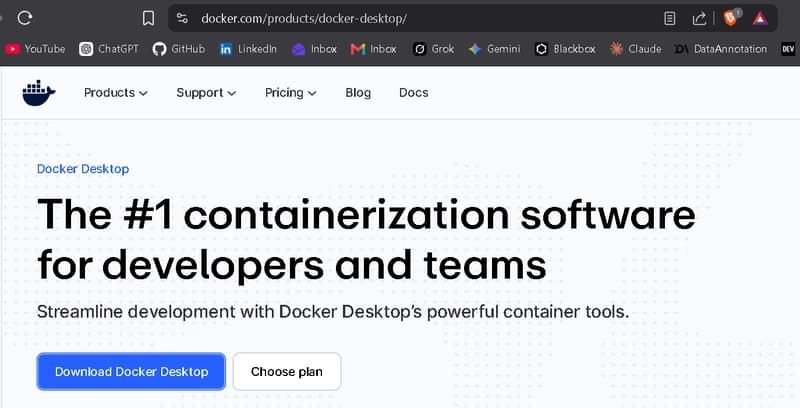
Task: Reload the page with the refresh icon
Action: [x=24, y=18]
